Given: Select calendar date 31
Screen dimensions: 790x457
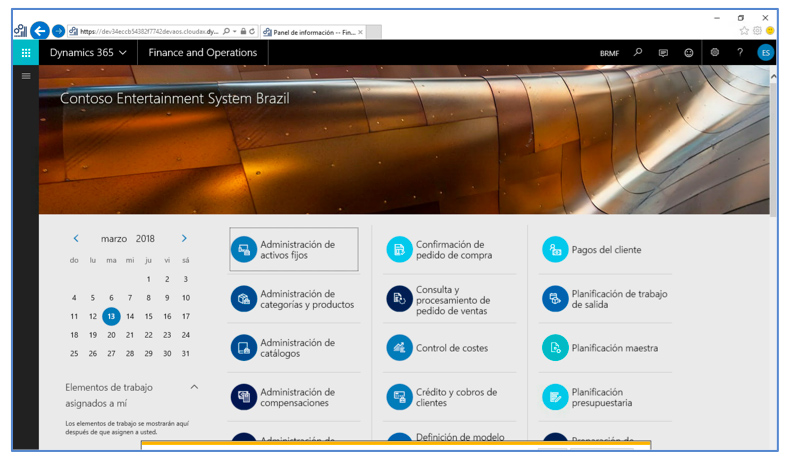Looking at the screenshot, I should pyautogui.click(x=185, y=354).
